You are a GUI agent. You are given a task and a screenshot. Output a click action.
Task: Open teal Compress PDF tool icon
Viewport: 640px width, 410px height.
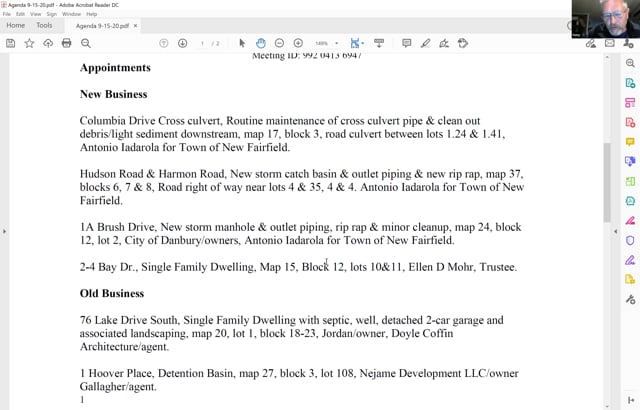pyautogui.click(x=630, y=201)
